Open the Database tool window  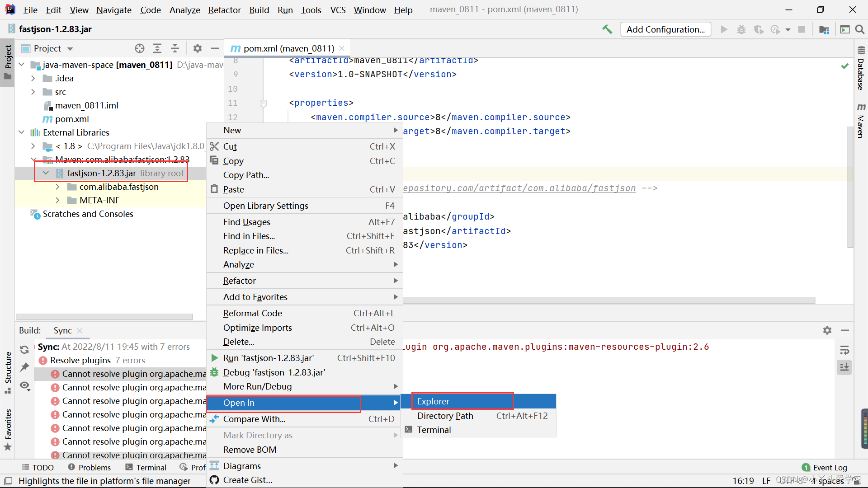click(x=861, y=68)
